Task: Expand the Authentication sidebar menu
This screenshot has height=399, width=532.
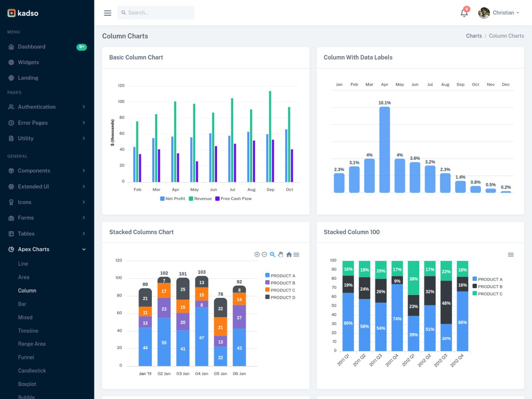Action: point(47,107)
